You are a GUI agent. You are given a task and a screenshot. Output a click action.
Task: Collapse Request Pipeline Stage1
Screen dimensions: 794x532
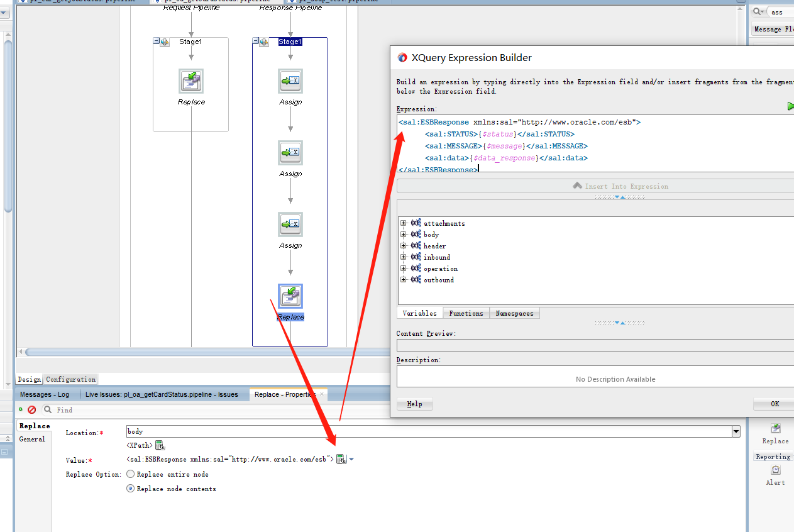click(157, 42)
